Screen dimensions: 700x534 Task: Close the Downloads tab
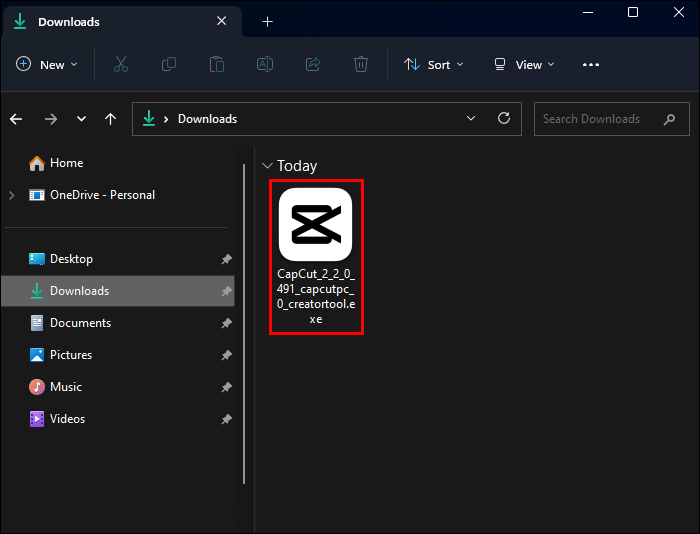point(221,21)
